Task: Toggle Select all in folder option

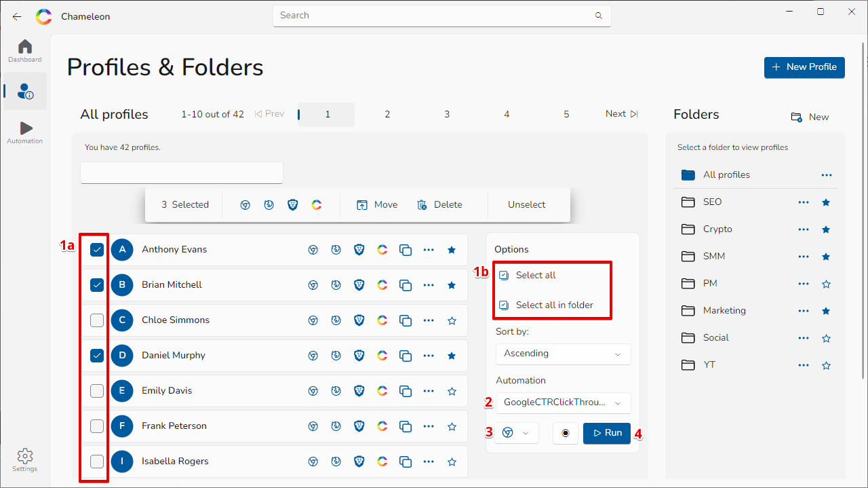Action: [x=546, y=305]
